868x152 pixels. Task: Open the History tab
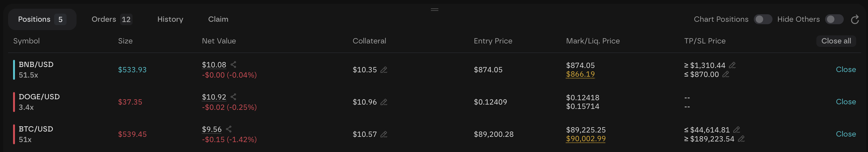[x=170, y=20]
